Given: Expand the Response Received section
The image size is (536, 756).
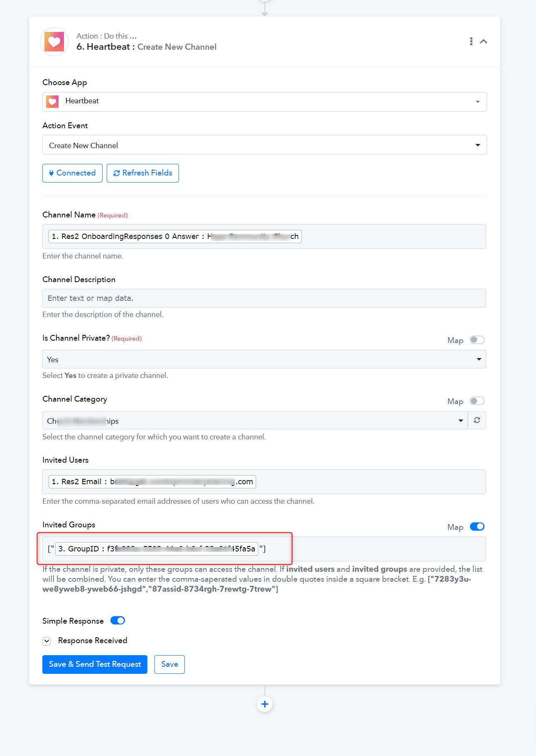Looking at the screenshot, I should pyautogui.click(x=47, y=641).
